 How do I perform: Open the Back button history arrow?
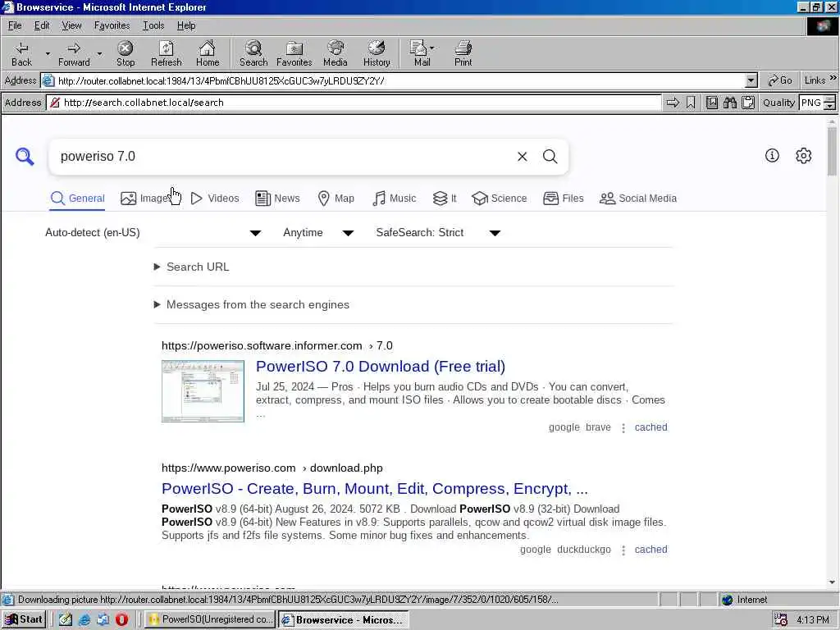coord(48,53)
